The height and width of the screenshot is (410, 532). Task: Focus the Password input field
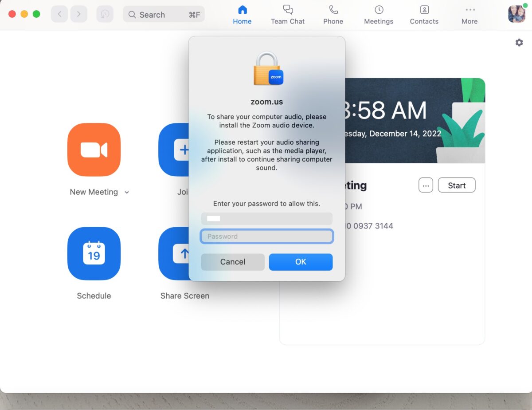pos(267,237)
